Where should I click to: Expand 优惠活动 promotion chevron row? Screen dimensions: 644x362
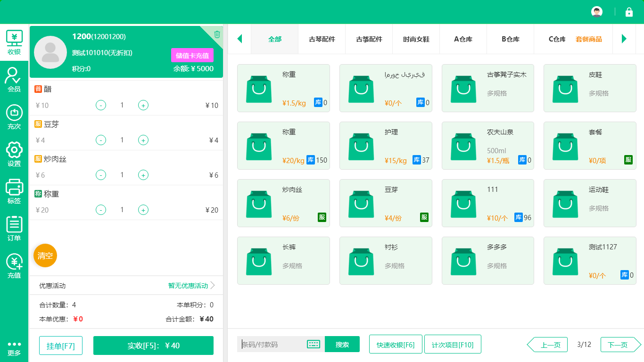(213, 286)
